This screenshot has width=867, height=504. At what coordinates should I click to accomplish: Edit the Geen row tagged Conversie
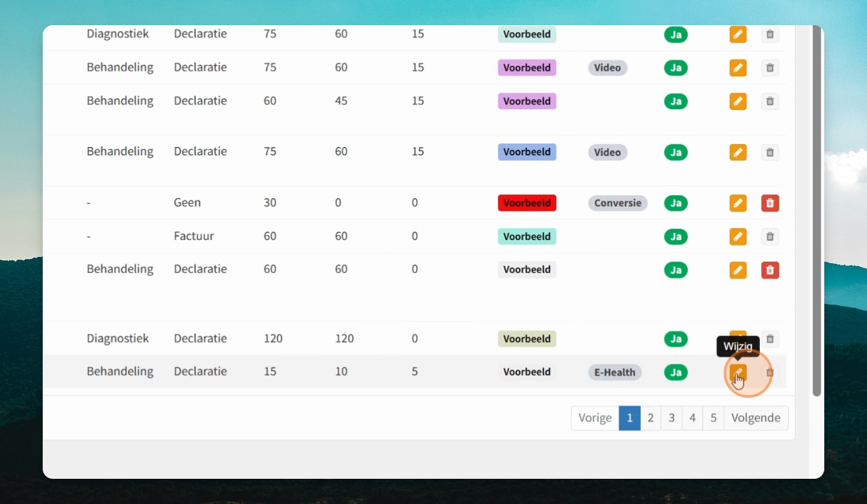tap(737, 203)
